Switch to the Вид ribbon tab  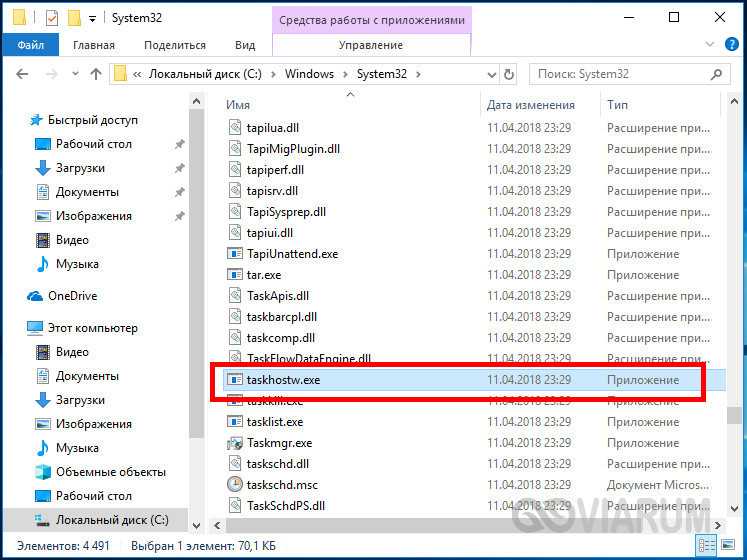click(245, 45)
